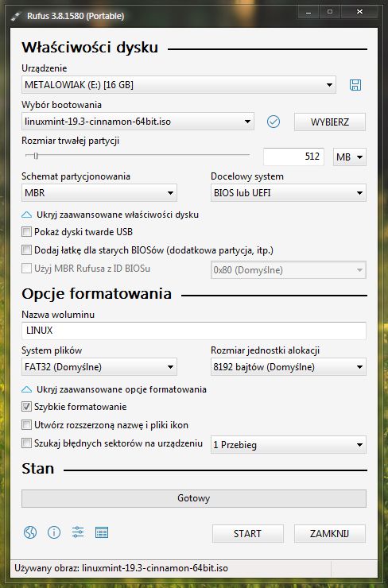Click the save disk image icon
Image resolution: width=388 pixels, height=588 pixels.
click(x=355, y=85)
